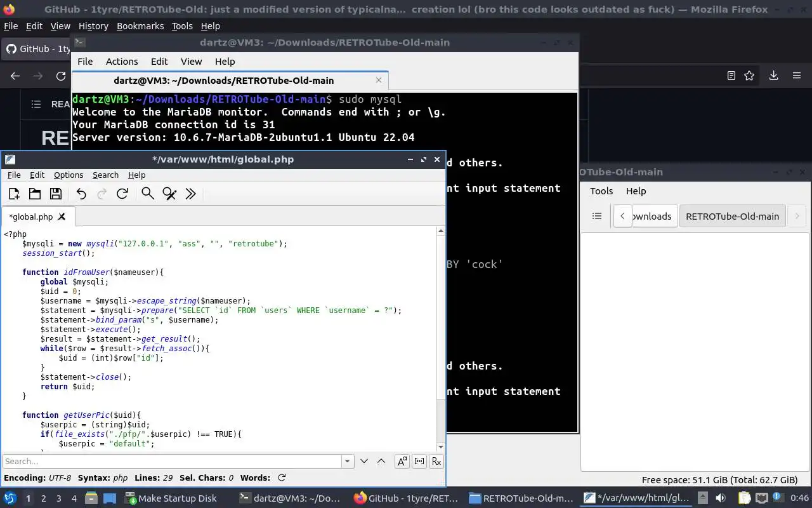Open the clipboard manager tray icon
Viewport: 812px width, 508px height.
point(745,498)
